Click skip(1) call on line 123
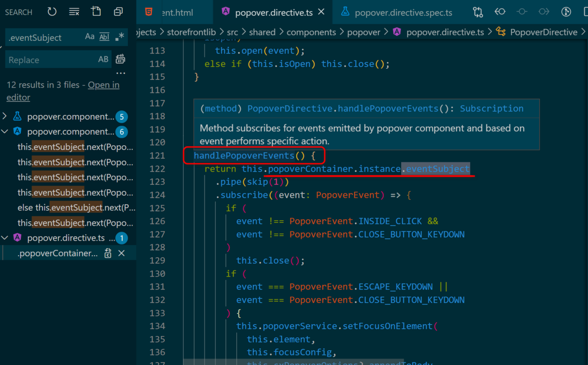 click(265, 182)
